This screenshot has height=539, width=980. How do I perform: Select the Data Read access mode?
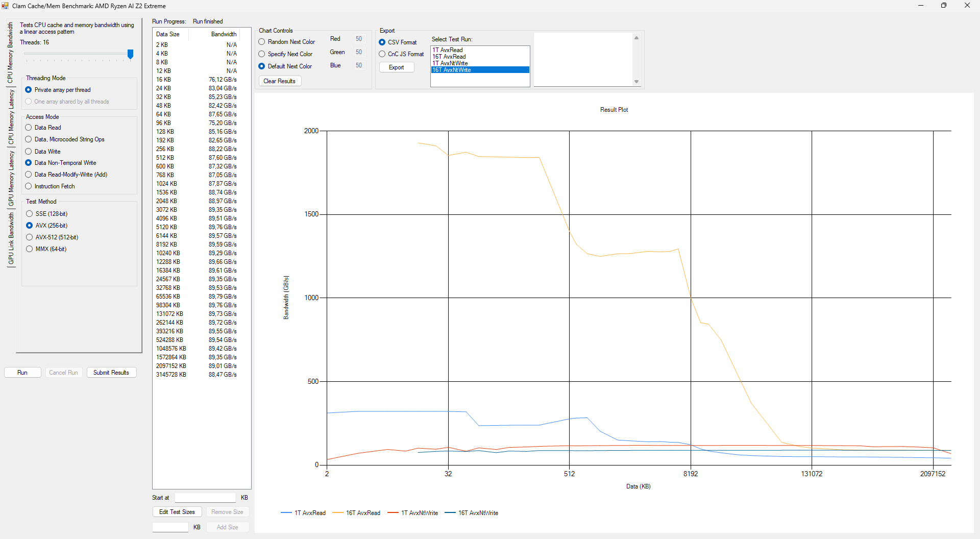tap(29, 128)
